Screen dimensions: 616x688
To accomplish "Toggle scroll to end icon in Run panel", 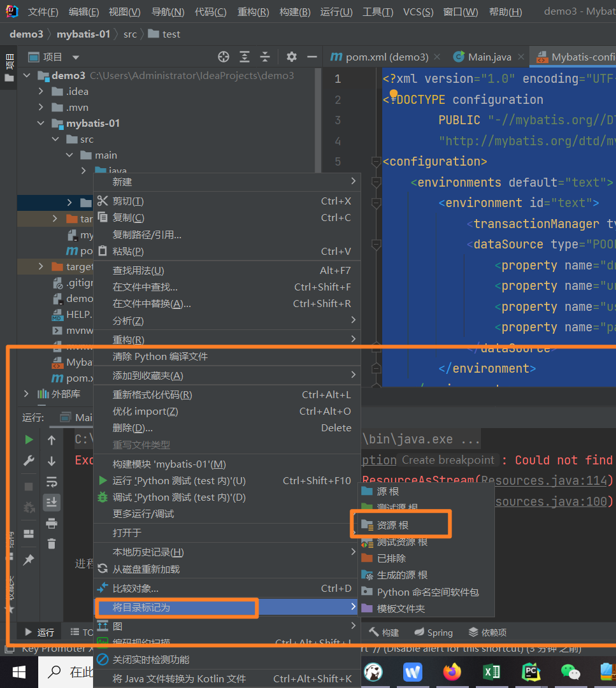I will click(52, 503).
